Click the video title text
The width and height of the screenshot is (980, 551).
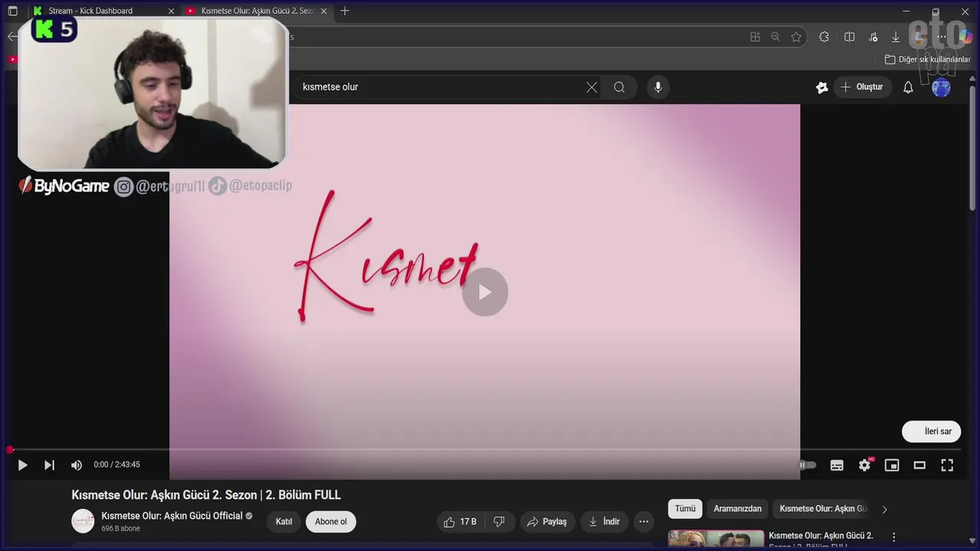206,495
